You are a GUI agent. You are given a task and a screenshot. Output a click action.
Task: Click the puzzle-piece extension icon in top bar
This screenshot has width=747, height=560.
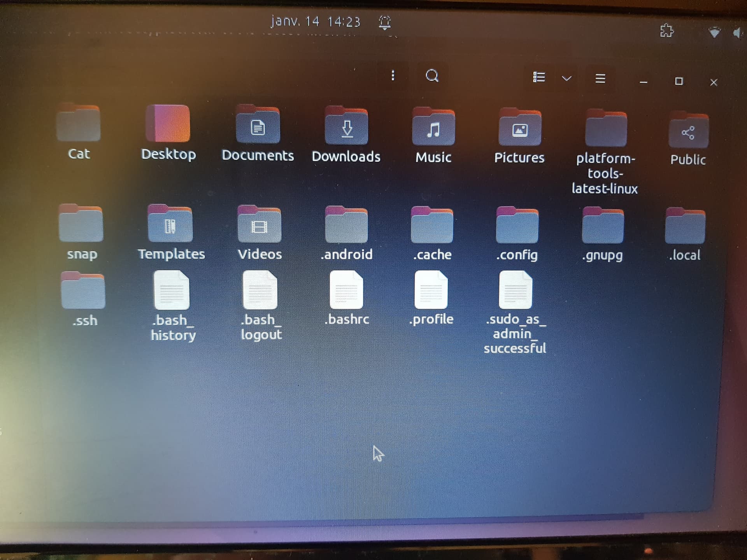(667, 30)
